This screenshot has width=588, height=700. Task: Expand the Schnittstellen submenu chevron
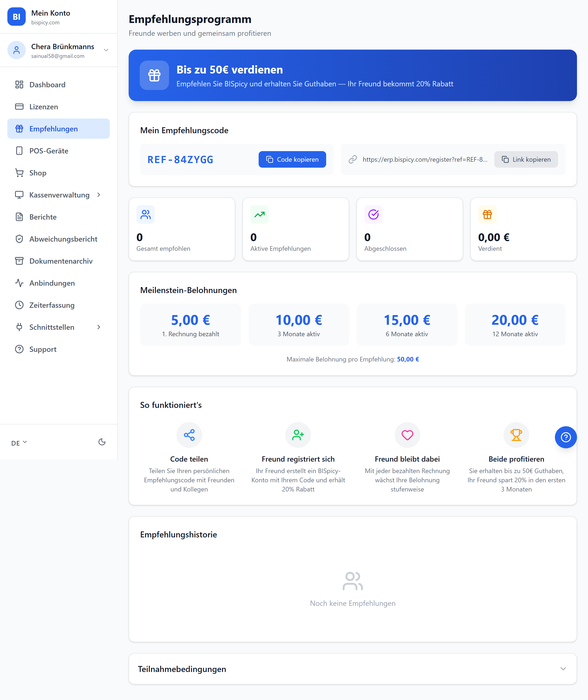coord(99,327)
